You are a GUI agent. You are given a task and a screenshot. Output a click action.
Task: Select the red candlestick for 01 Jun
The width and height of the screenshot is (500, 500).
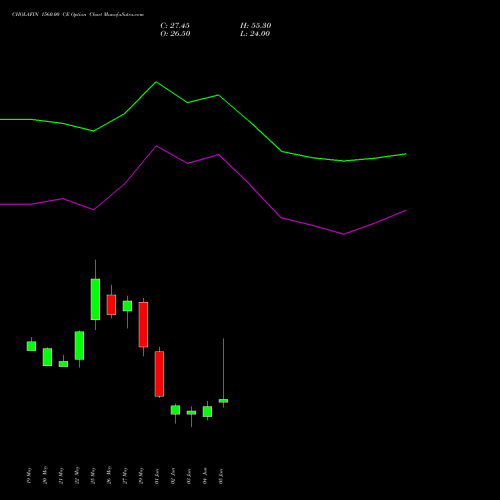pyautogui.click(x=159, y=374)
